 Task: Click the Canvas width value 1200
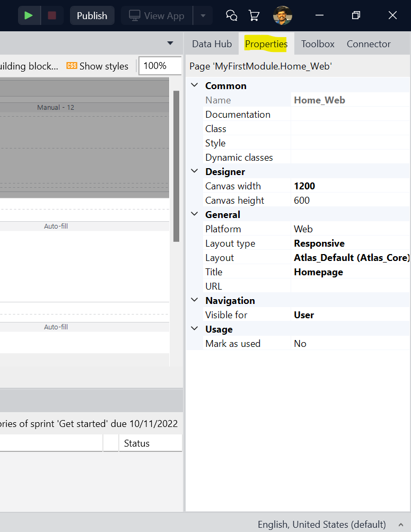pyautogui.click(x=304, y=186)
